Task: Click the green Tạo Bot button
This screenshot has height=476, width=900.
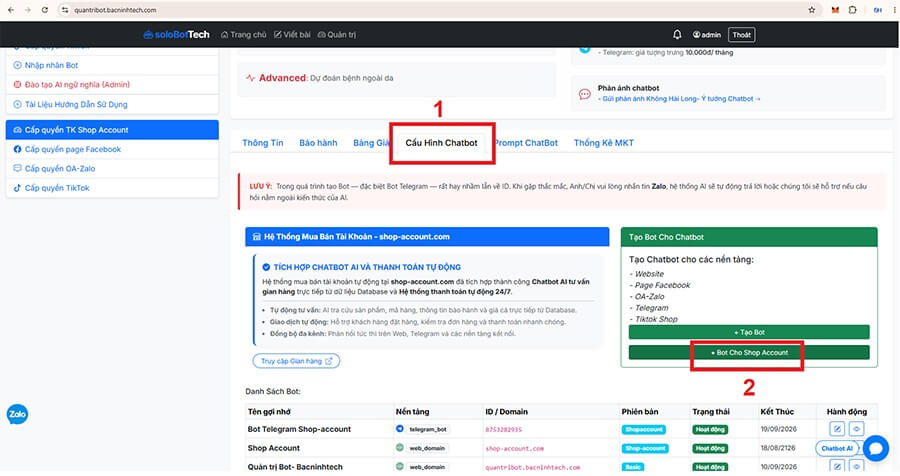Action: tap(749, 332)
